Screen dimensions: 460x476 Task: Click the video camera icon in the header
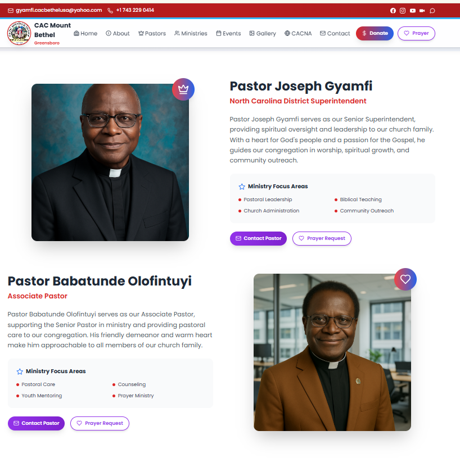tap(422, 10)
